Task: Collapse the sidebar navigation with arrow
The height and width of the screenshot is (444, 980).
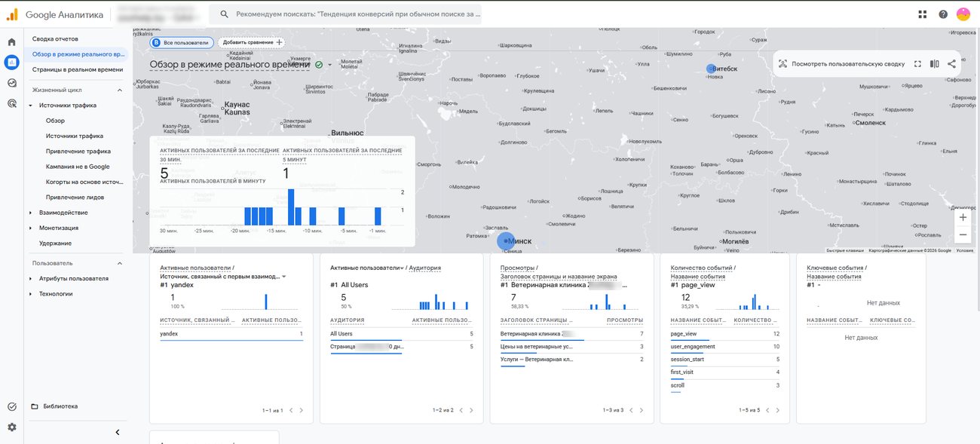Action: click(117, 432)
